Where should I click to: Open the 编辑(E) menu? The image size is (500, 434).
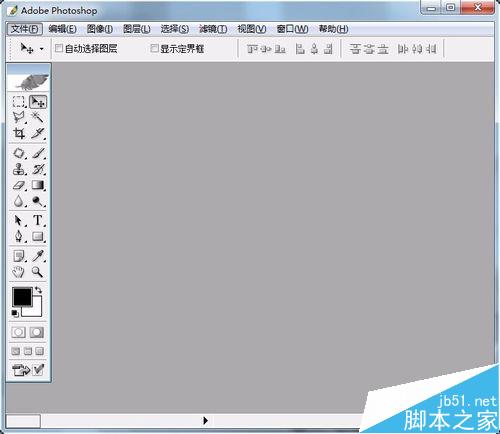pyautogui.click(x=62, y=29)
